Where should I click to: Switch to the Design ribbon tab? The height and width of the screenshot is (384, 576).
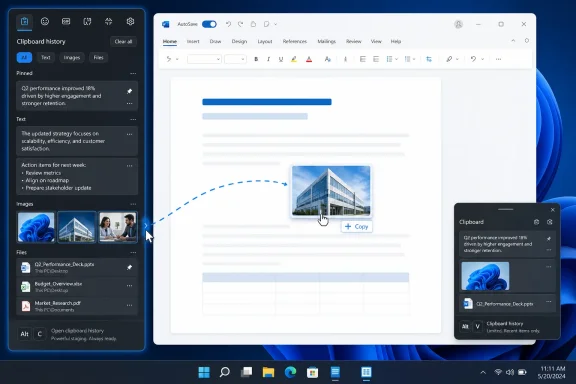click(x=239, y=42)
